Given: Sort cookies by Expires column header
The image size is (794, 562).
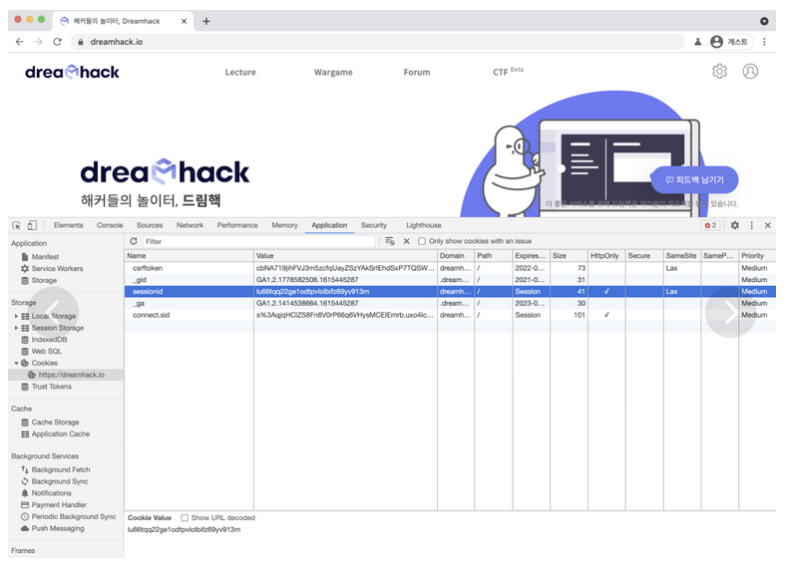Looking at the screenshot, I should point(531,256).
